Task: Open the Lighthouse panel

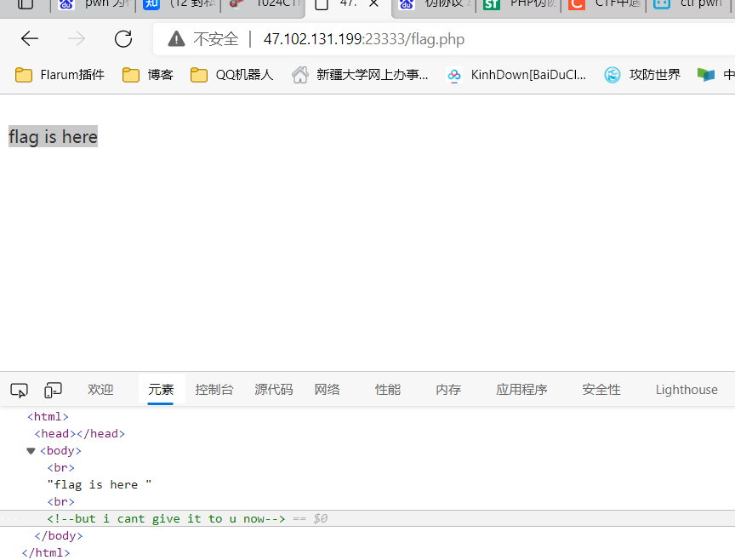Action: pos(687,389)
